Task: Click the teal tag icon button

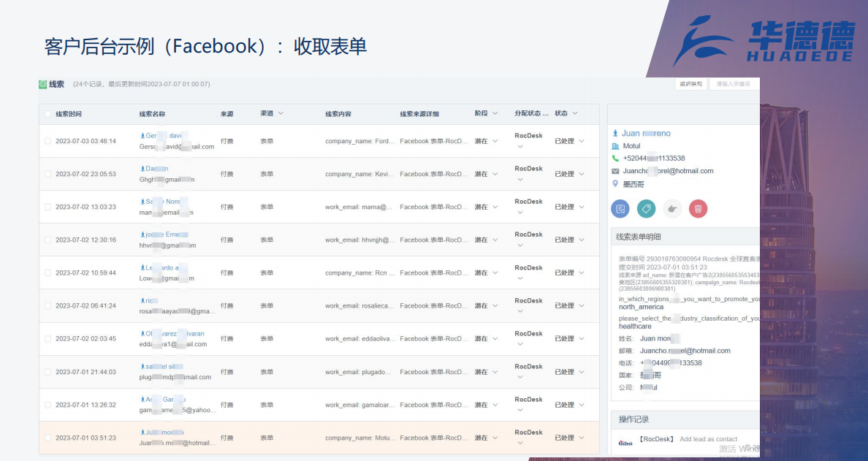Action: tap(646, 209)
